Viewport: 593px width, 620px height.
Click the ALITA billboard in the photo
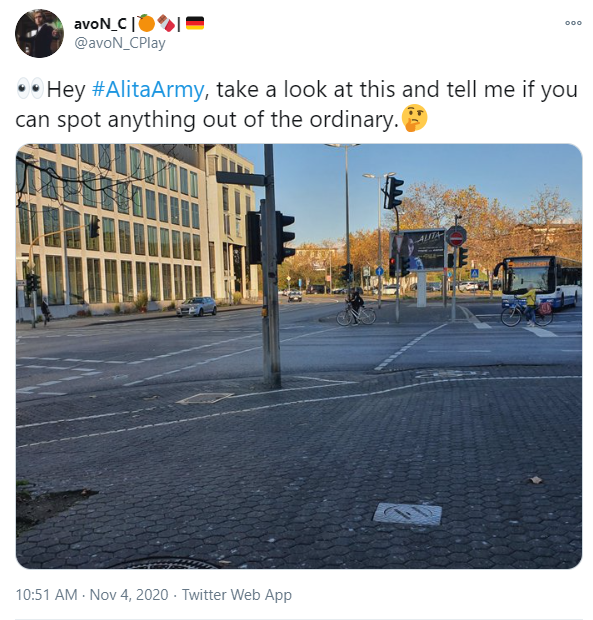(x=419, y=250)
